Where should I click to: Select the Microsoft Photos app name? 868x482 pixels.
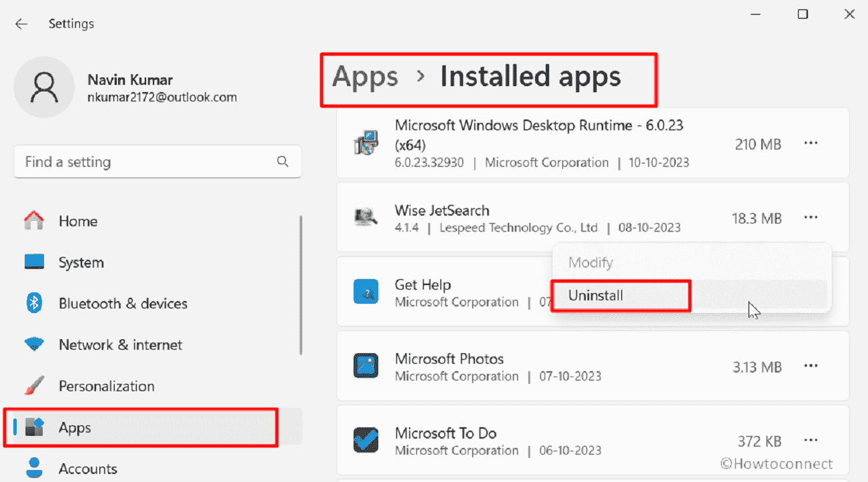[449, 358]
